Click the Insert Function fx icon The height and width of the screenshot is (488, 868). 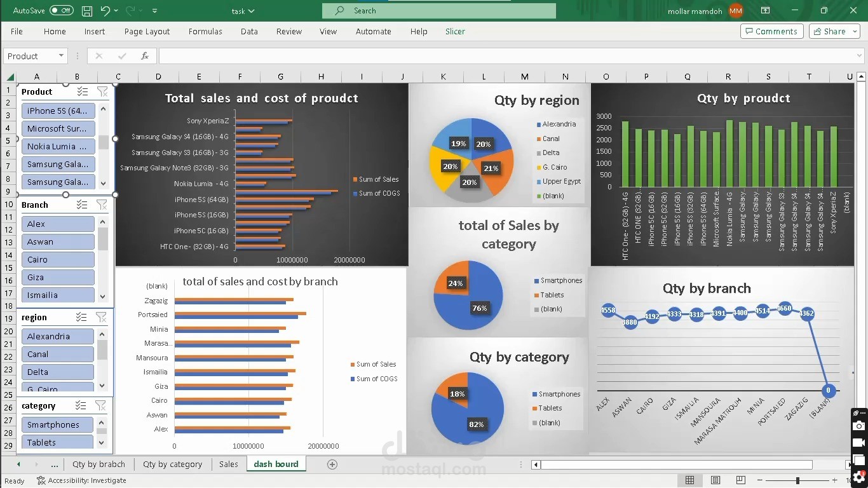click(x=145, y=56)
